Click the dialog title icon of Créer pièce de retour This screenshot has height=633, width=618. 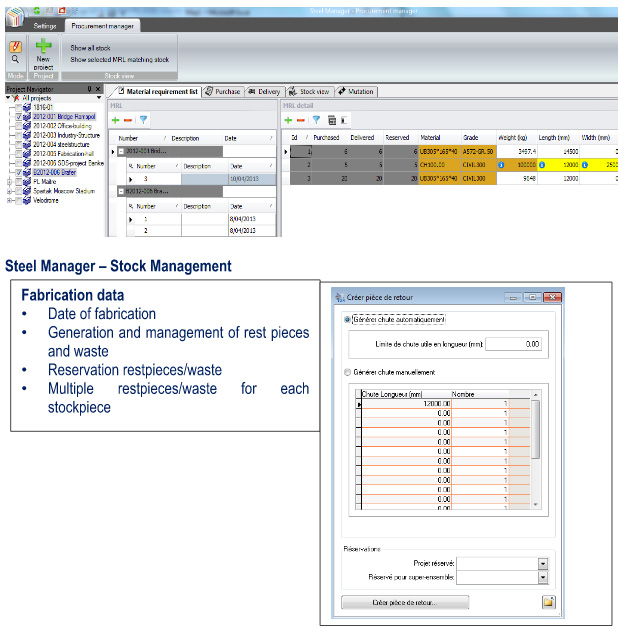click(x=339, y=297)
